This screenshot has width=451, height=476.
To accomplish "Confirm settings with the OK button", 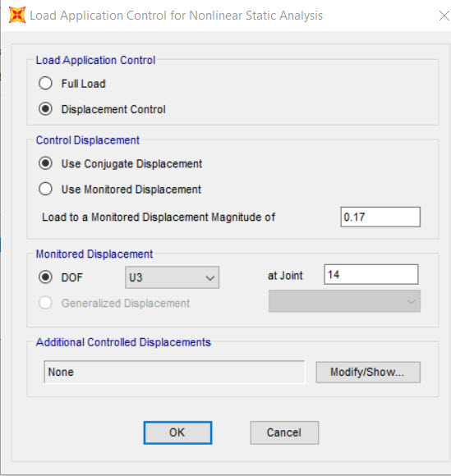I will [x=177, y=433].
